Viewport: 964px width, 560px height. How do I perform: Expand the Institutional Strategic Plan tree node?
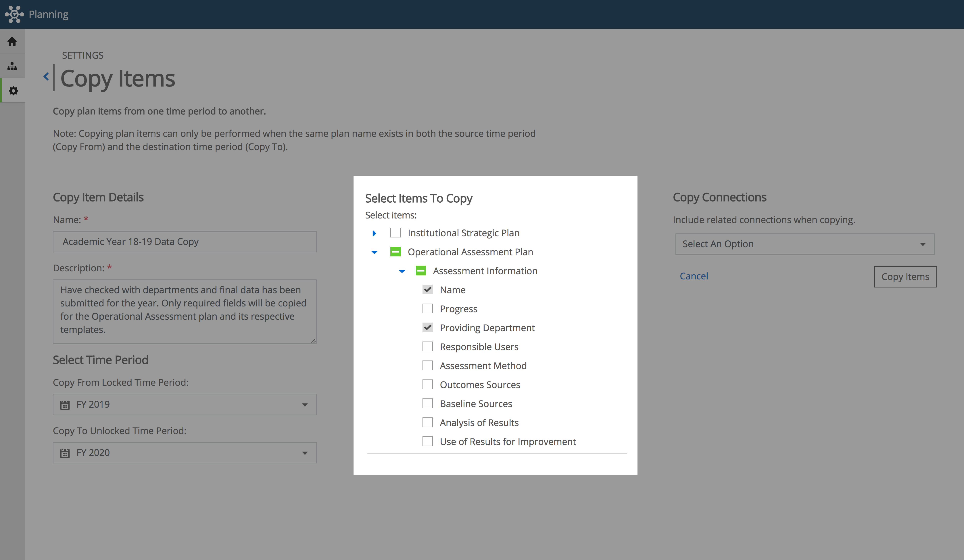pos(374,233)
